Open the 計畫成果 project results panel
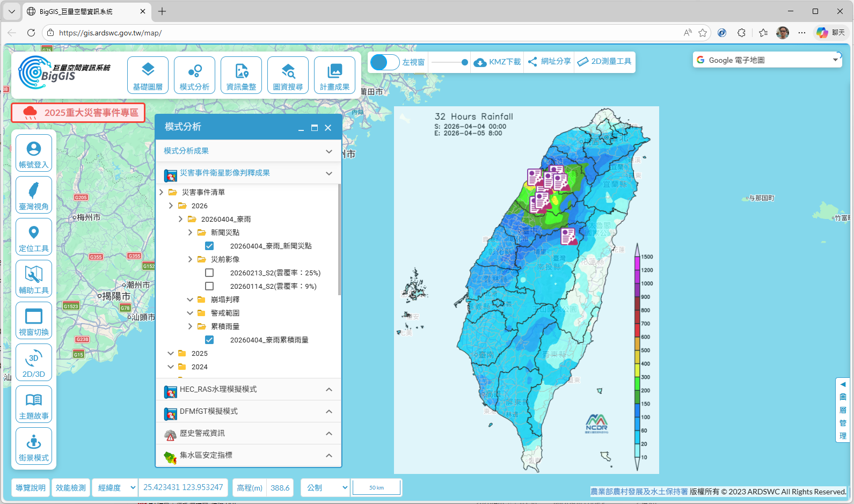Image resolution: width=854 pixels, height=504 pixels. (334, 75)
